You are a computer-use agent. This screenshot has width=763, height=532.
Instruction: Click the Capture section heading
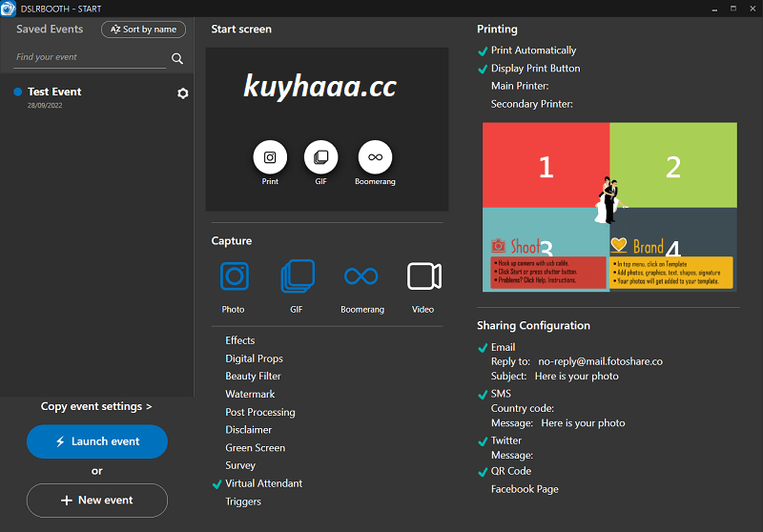232,240
